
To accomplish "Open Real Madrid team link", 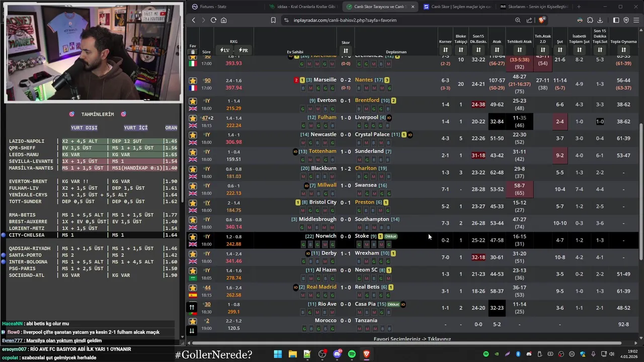I will 321,287.
